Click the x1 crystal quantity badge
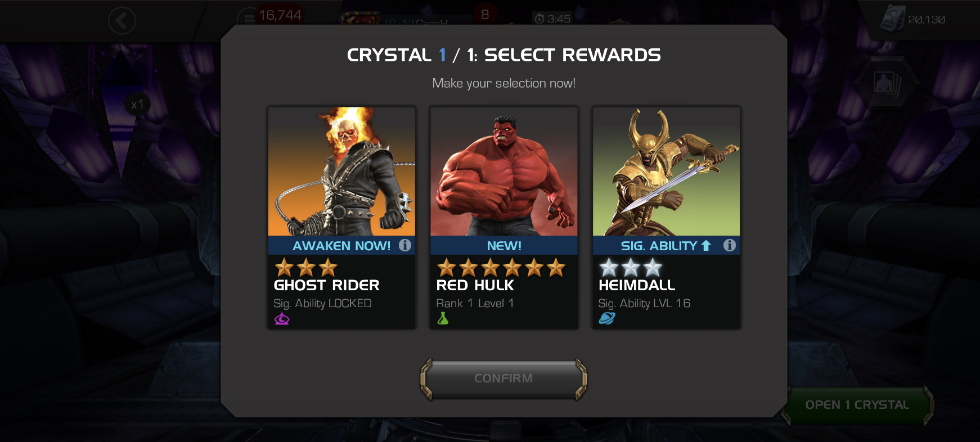Viewport: 980px width, 442px height. (x=137, y=105)
